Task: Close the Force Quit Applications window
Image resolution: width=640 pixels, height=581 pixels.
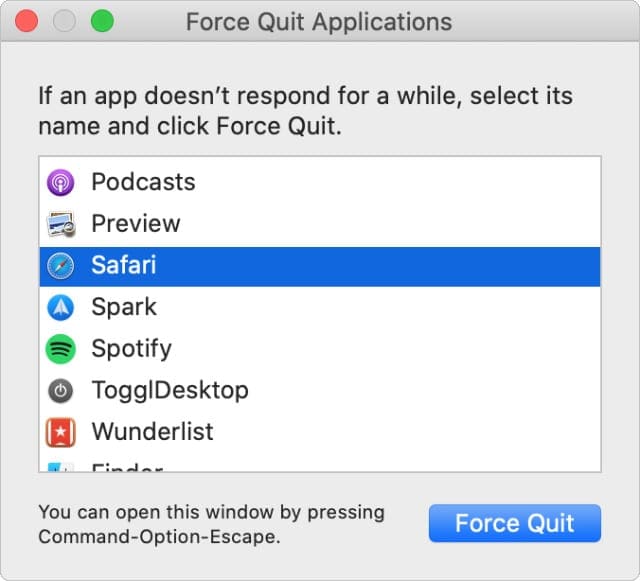Action: (x=27, y=21)
